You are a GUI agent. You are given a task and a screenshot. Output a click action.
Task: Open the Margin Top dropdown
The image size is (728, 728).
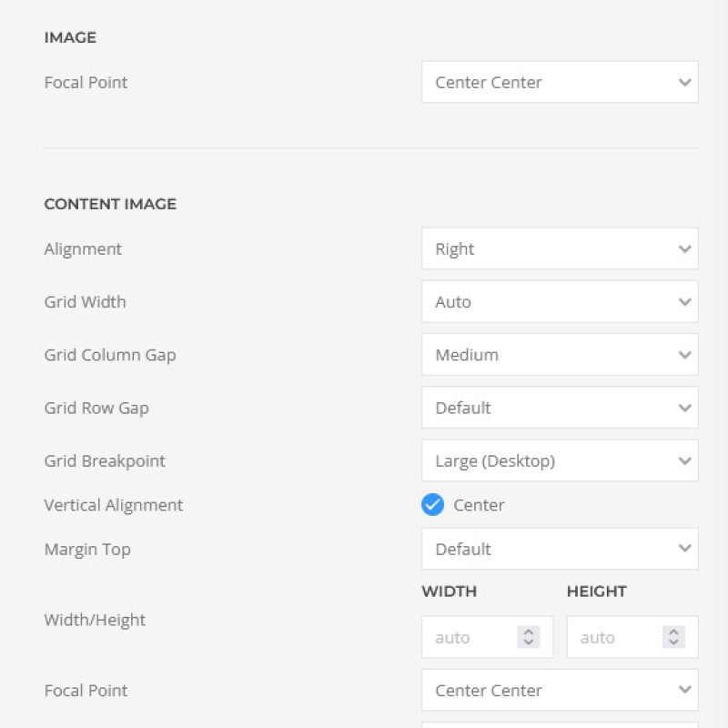(x=560, y=549)
